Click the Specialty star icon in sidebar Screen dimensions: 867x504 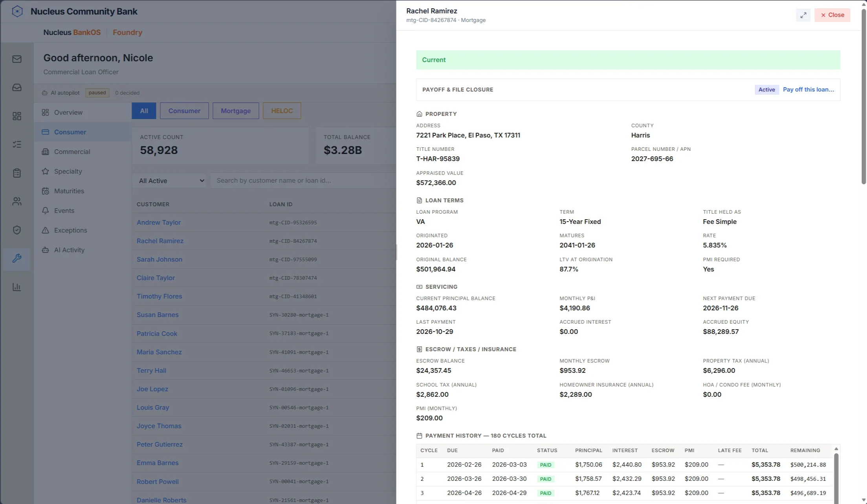[x=46, y=171]
